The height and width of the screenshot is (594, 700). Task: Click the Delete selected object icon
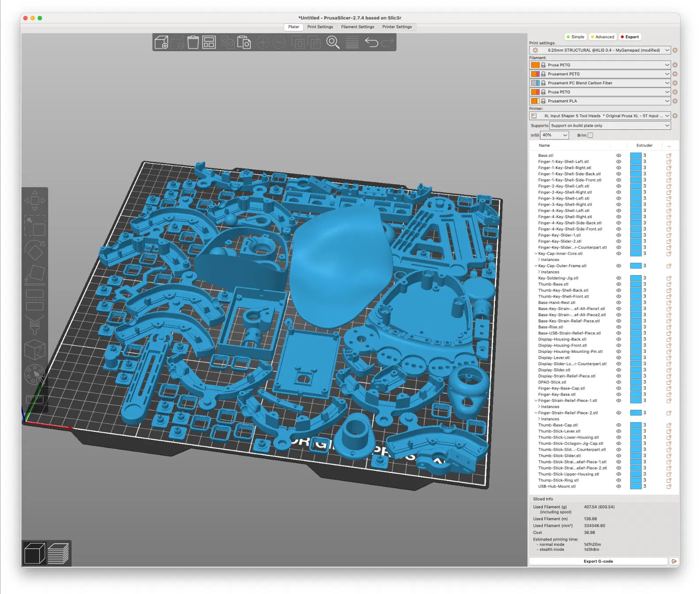(177, 42)
